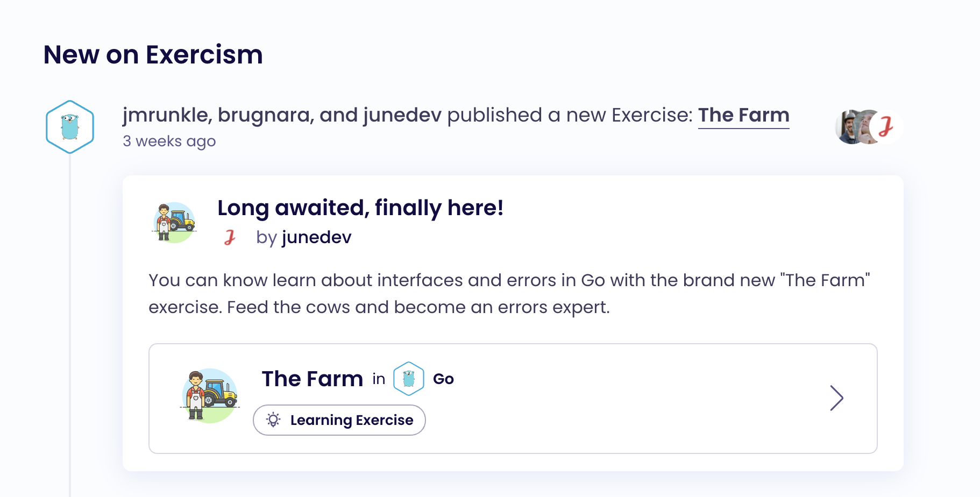Open The Farm exercise link
Viewport: 980px width, 497px height.
[x=743, y=115]
